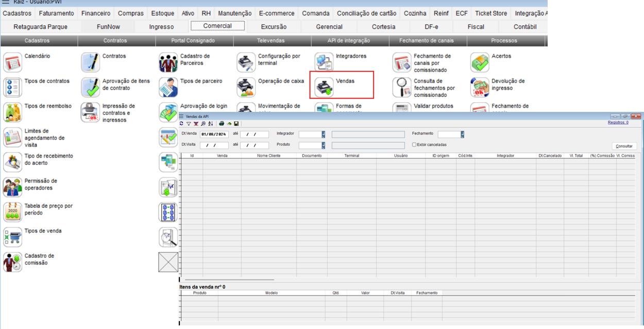Screen dimensions: 644x329
Task: Switch to the Gerencial tab
Action: (x=329, y=27)
